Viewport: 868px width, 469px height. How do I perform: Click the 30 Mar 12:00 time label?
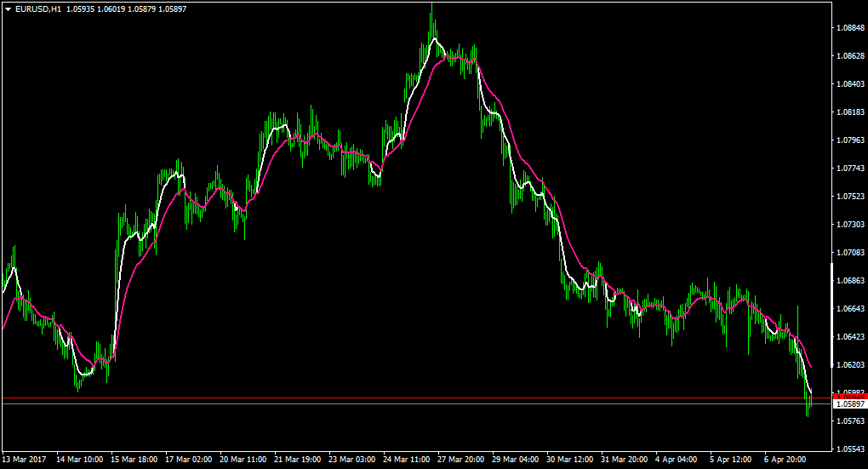[x=569, y=460]
